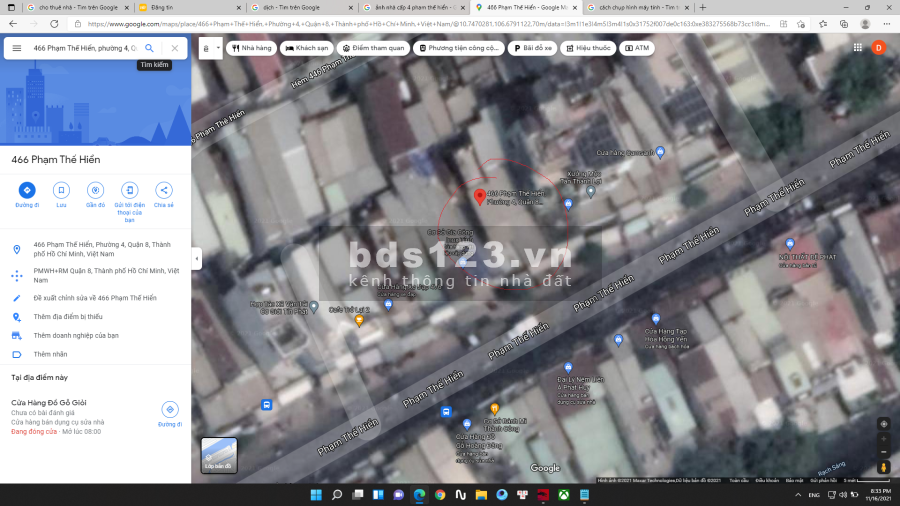
Task: Copy the plus code PMWH+RM row
Action: point(95,275)
